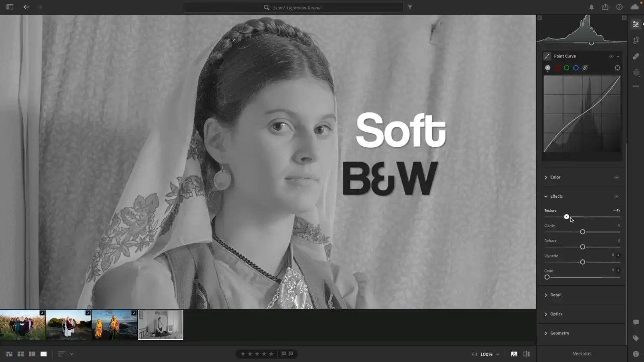Toggle the Effects panel visibility eye
Screen dimensions: 644x362
[x=617, y=196]
